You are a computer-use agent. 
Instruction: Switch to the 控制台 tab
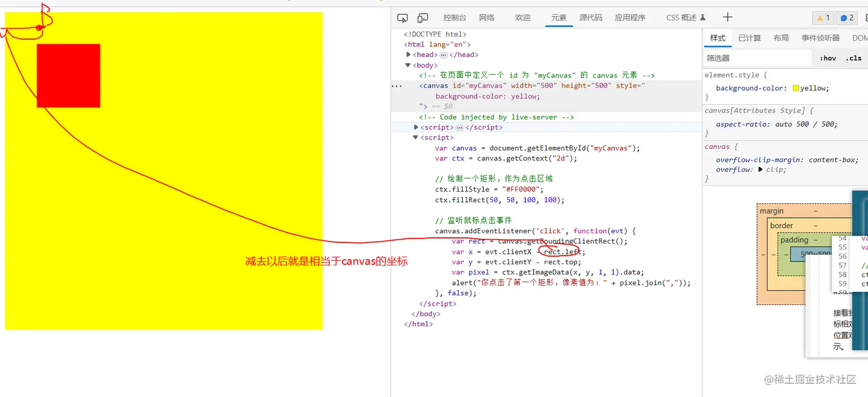coord(455,18)
